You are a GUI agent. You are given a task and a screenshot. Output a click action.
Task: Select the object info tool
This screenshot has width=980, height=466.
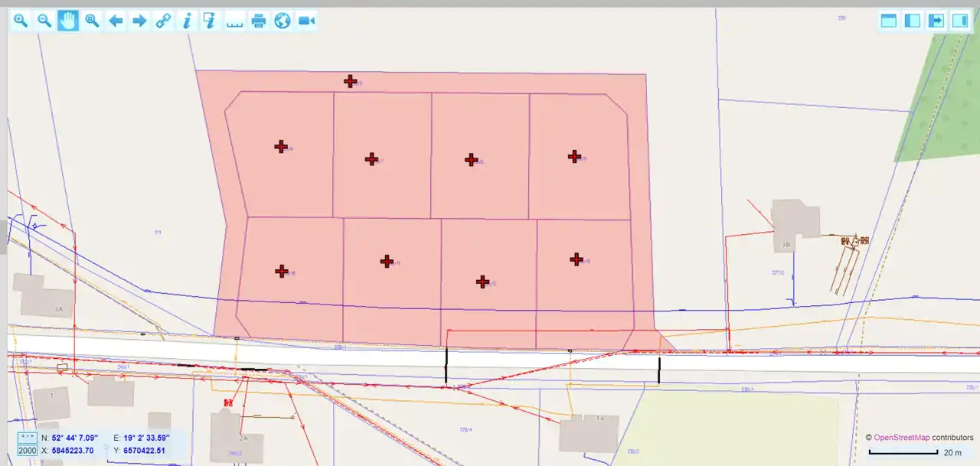coord(187,21)
